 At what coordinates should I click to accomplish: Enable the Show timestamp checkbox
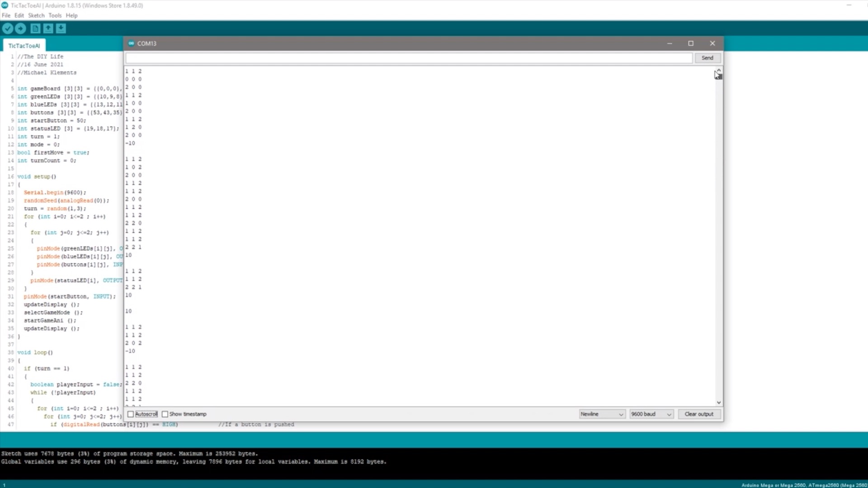(165, 414)
